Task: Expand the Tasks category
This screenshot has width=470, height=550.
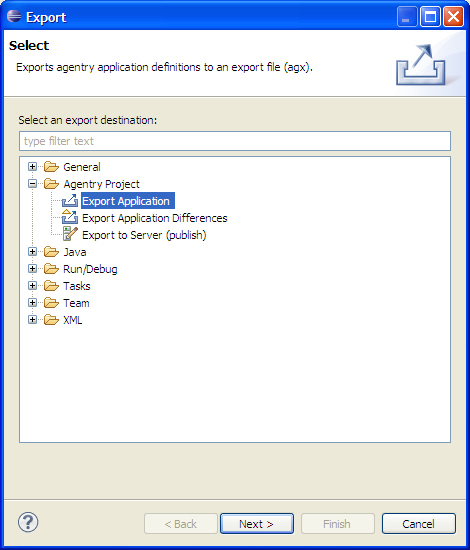Action: click(x=32, y=286)
